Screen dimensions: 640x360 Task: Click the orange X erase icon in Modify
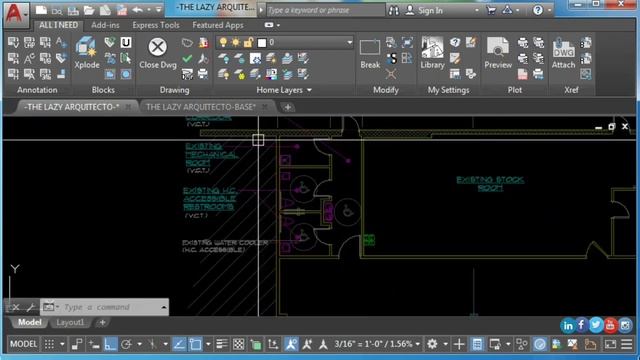tap(391, 74)
